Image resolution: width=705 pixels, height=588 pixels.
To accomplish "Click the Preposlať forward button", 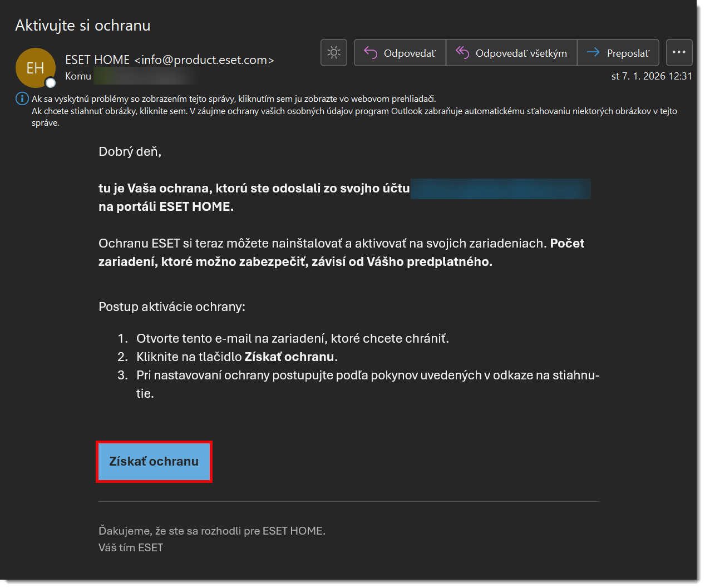I will [618, 53].
